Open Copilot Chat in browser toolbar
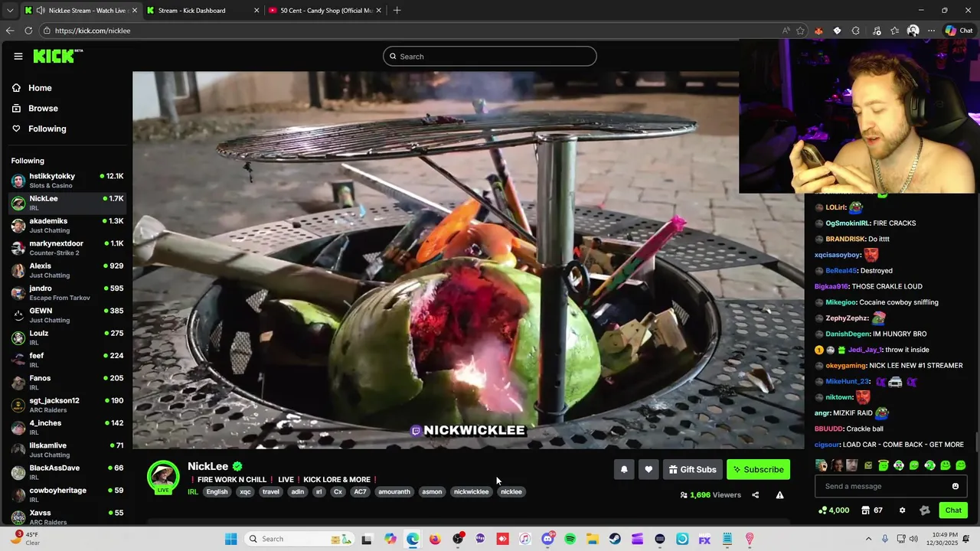 (959, 31)
